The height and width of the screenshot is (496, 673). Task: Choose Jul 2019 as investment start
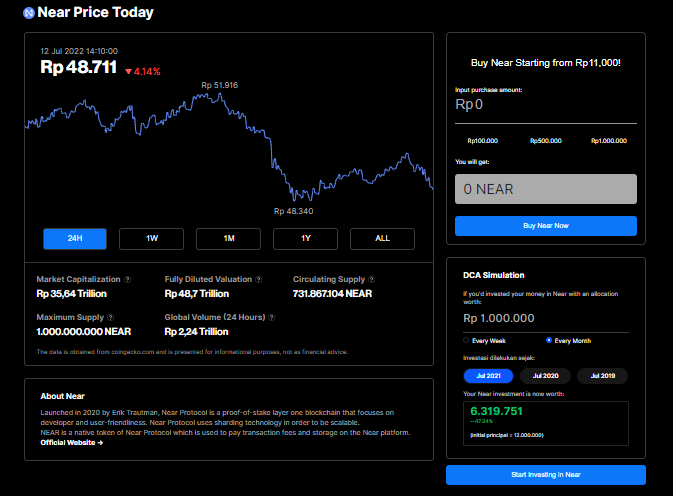tap(603, 376)
